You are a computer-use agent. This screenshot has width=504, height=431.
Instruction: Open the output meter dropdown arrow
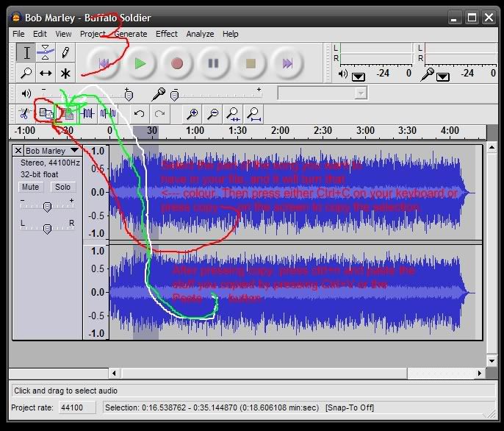[x=358, y=77]
